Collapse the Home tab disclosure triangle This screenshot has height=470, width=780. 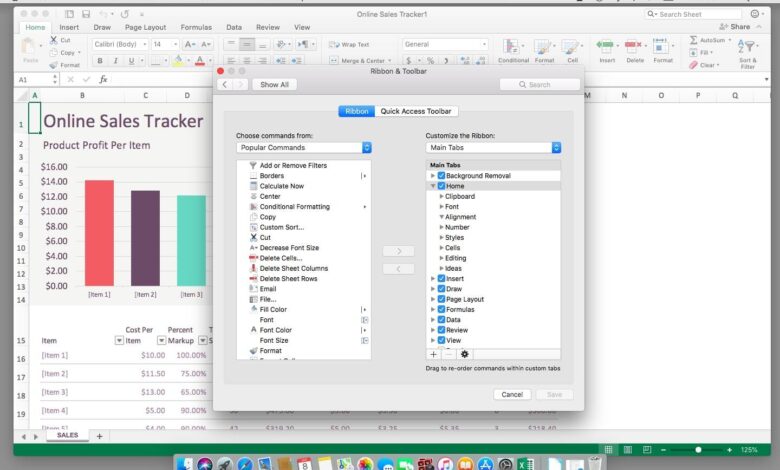pos(433,186)
